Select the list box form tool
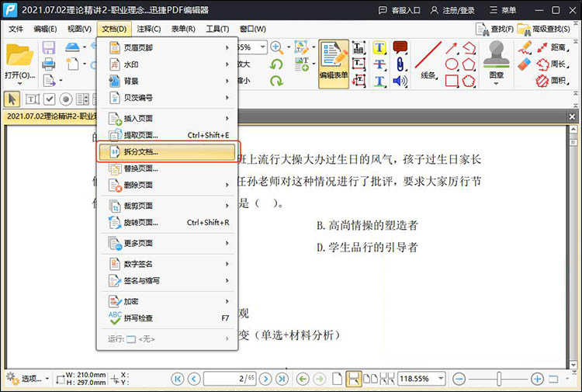This screenshot has height=392, width=582. (x=82, y=99)
